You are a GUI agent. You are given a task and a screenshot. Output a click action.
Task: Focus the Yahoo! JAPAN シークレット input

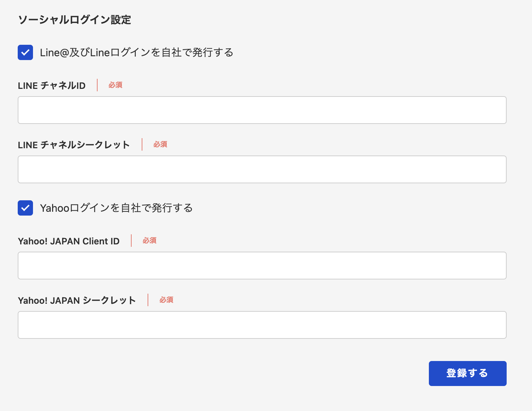[262, 325]
